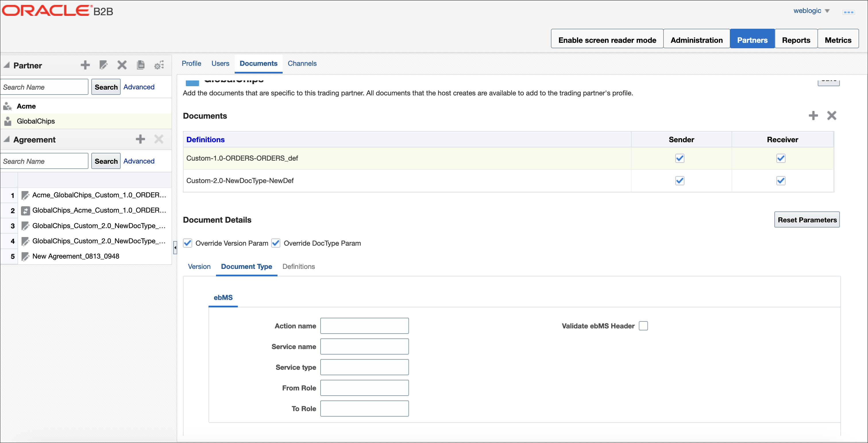The height and width of the screenshot is (443, 868).
Task: Click the Action name input field
Action: point(364,326)
